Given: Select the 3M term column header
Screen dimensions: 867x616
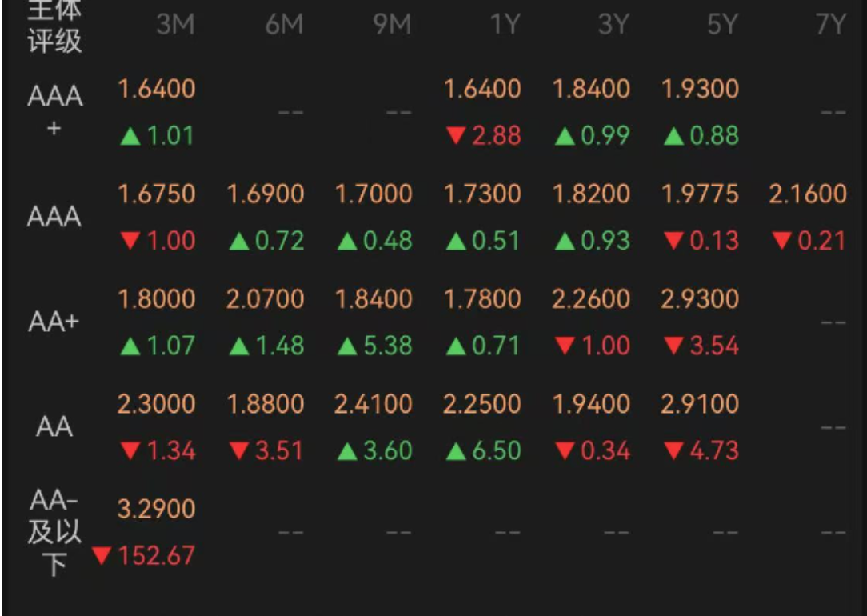Looking at the screenshot, I should tap(175, 25).
